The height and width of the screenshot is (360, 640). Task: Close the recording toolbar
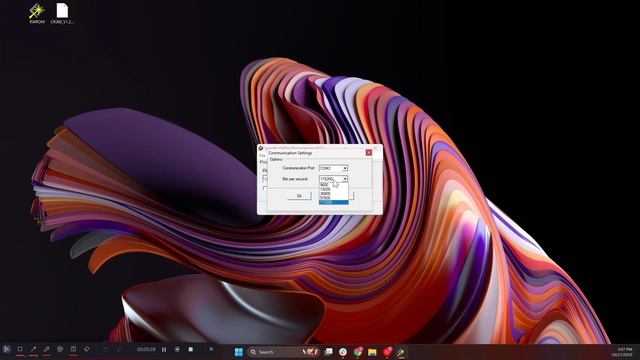click(x=211, y=349)
